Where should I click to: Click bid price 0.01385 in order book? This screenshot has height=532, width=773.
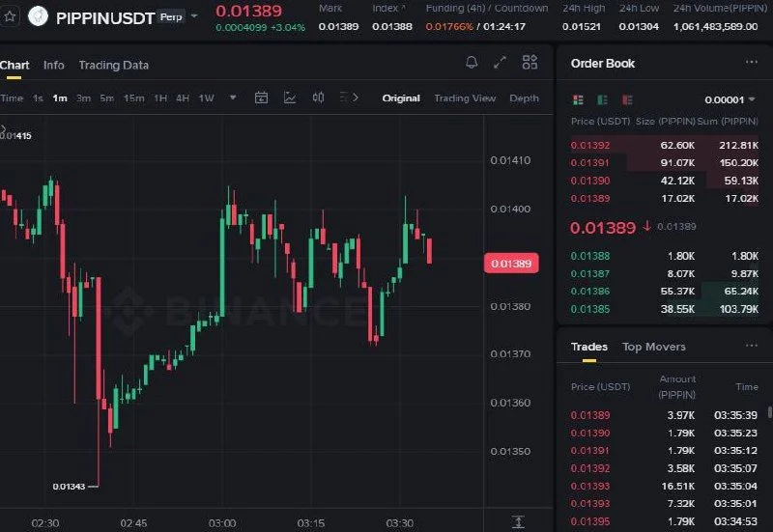click(x=590, y=309)
